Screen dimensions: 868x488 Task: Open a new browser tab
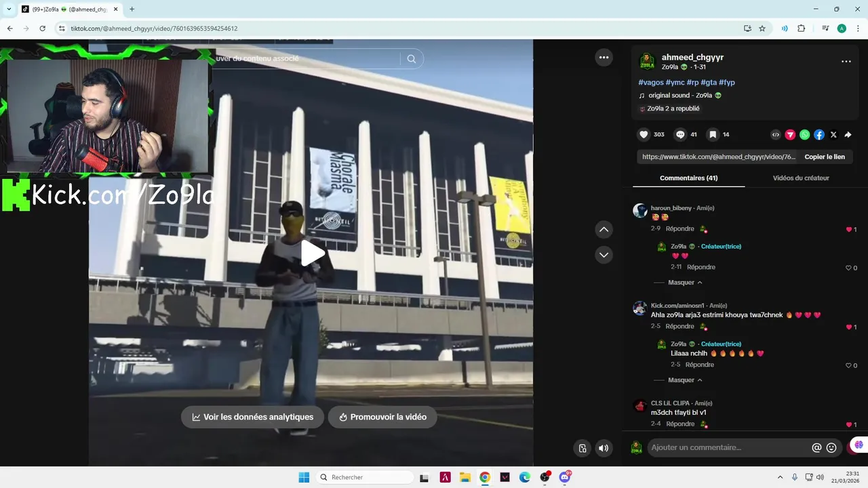[x=132, y=9]
